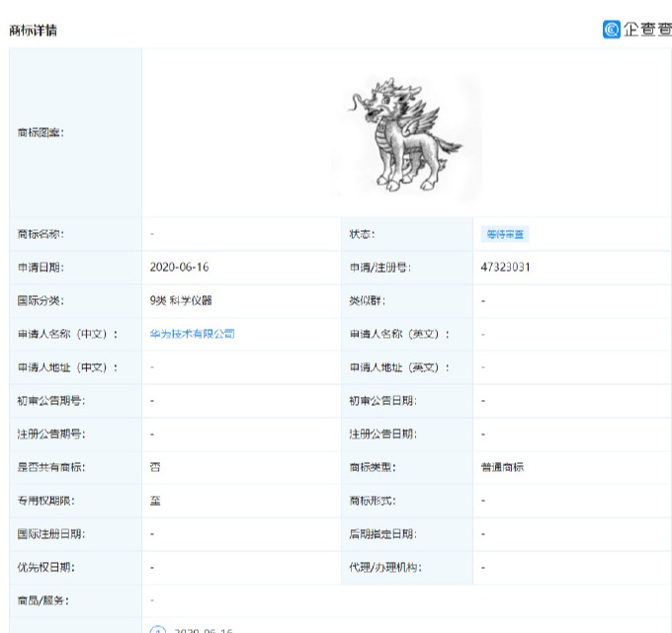Click the 初审公告期号 label
The width and height of the screenshot is (672, 633).
coord(51,401)
